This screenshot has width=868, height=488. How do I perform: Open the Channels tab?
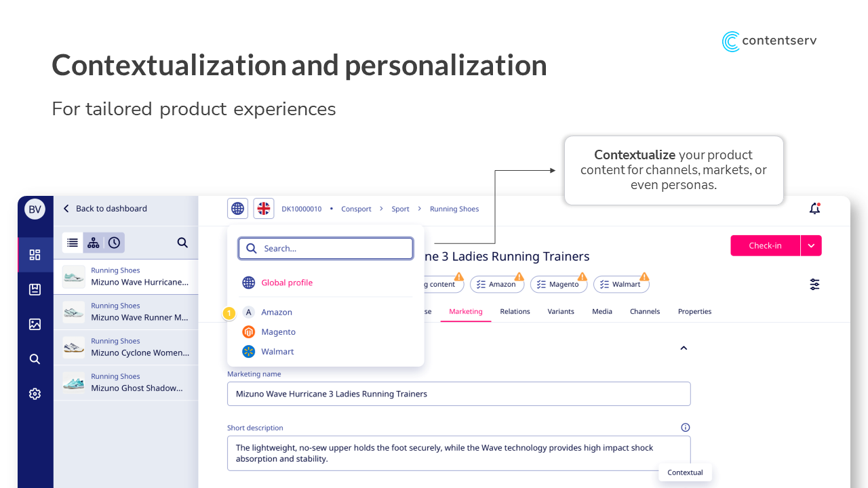[x=645, y=311]
